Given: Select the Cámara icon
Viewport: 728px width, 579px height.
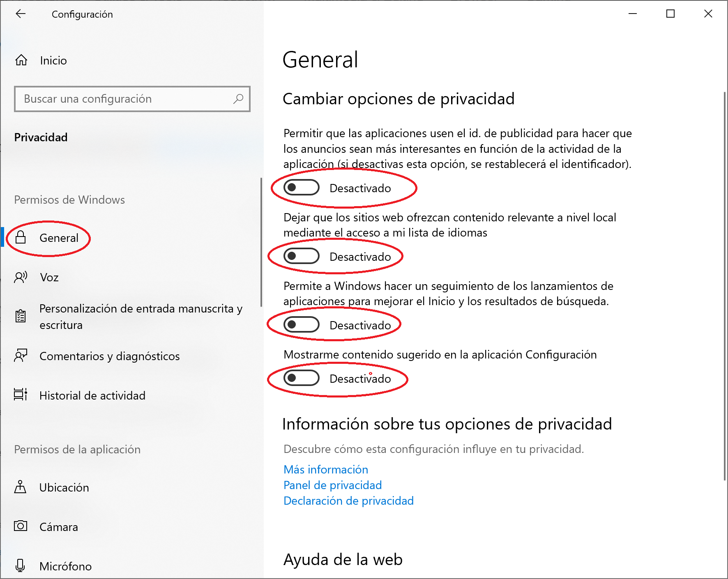Looking at the screenshot, I should click(x=21, y=526).
